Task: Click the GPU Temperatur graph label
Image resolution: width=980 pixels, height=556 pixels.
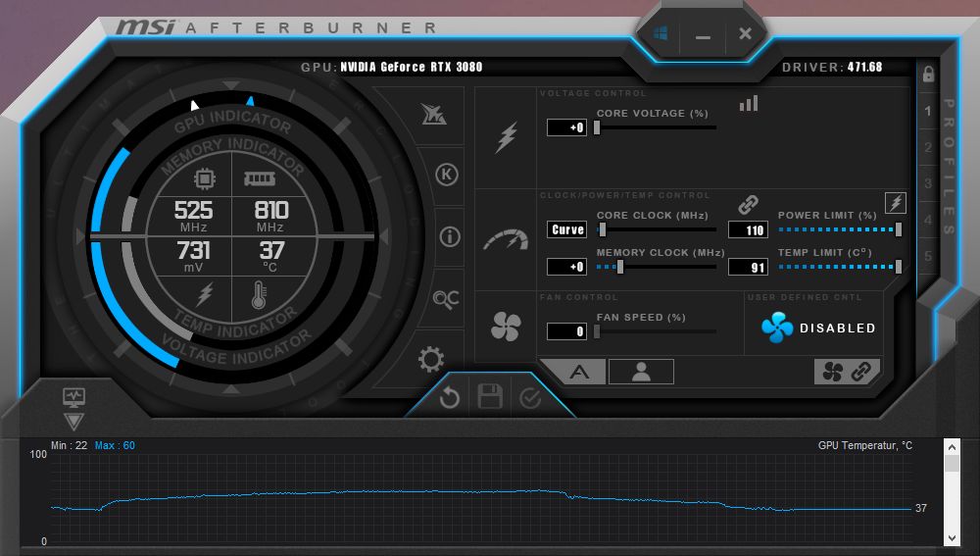Action: click(x=865, y=445)
